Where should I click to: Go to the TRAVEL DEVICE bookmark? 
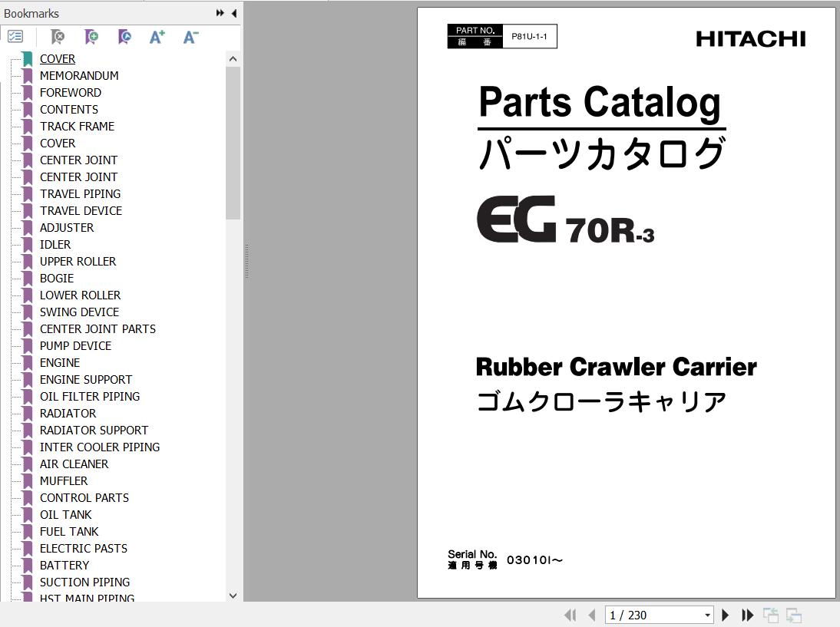(81, 210)
